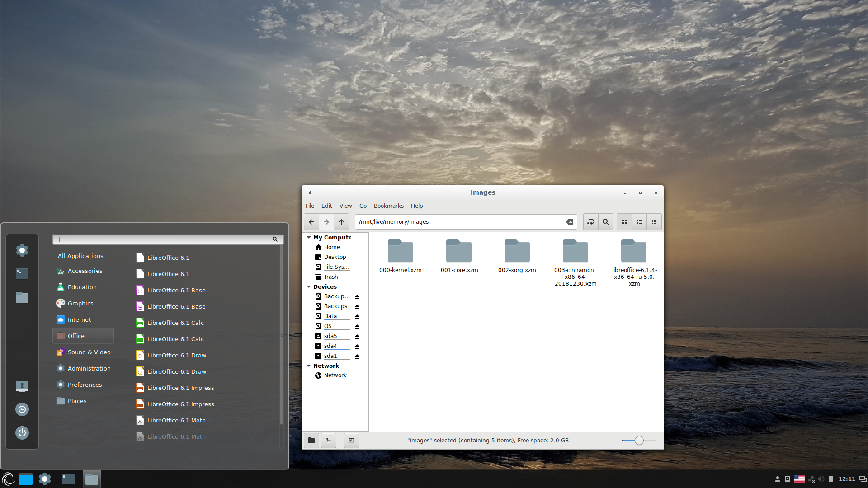Switch to list view

pos(639,222)
